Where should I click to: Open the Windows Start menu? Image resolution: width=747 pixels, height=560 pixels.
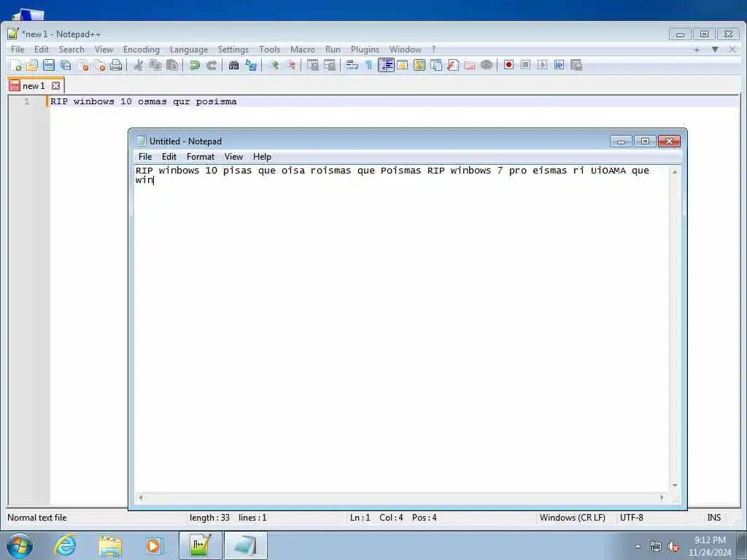[x=20, y=545]
